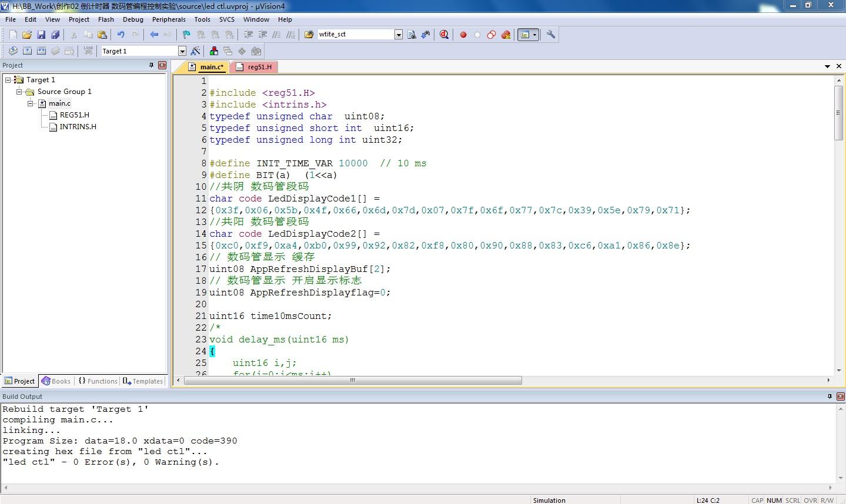The width and height of the screenshot is (846, 504).
Task: Click the editor horizontal scrollbar thumb
Action: click(x=353, y=381)
